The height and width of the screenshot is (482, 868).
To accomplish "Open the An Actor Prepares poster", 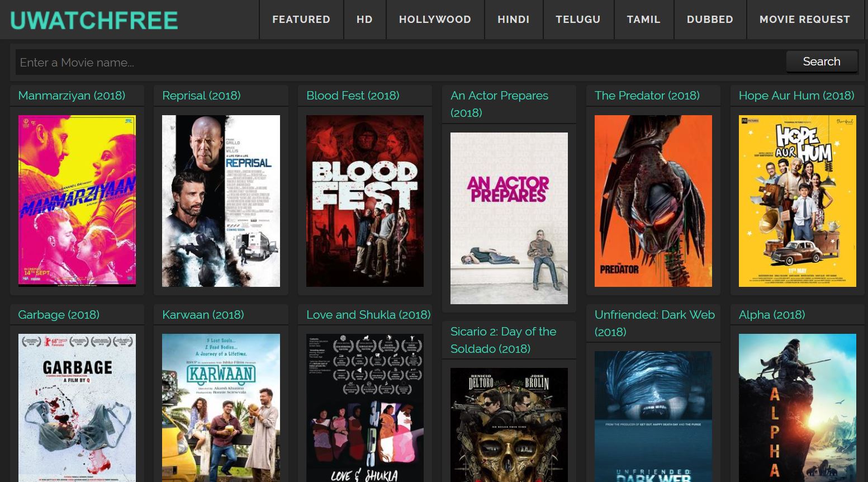I will pos(509,218).
